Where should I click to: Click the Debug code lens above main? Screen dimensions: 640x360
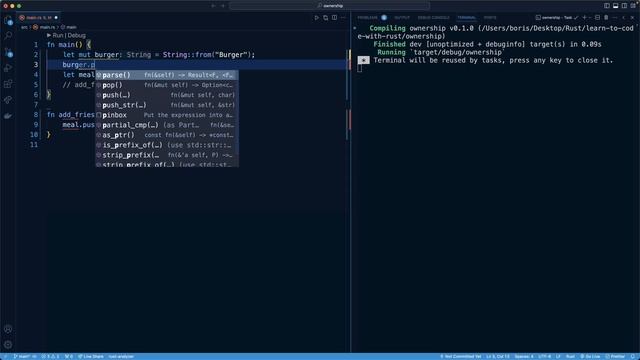coord(76,36)
